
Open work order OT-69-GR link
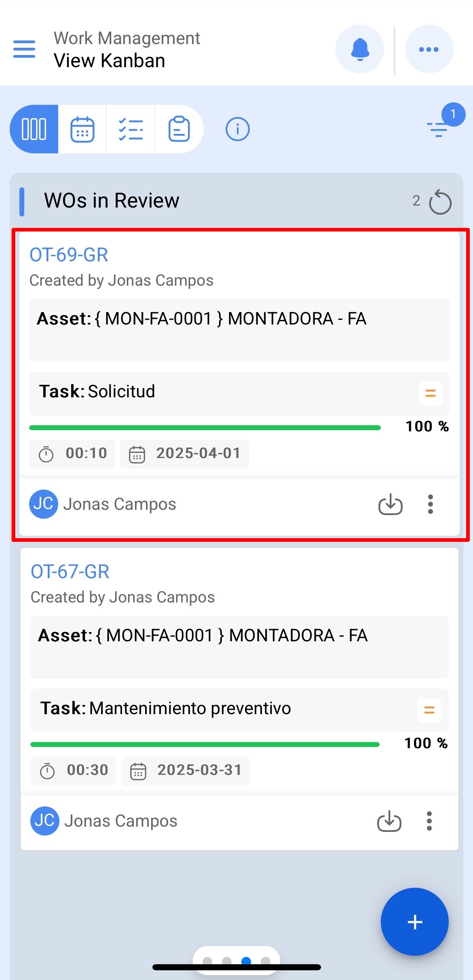[x=69, y=255]
